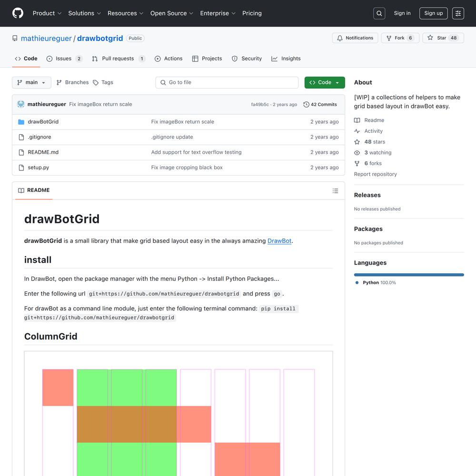Image resolution: width=476 pixels, height=476 pixels.
Task: Click the README.md file icon
Action: [x=21, y=152]
